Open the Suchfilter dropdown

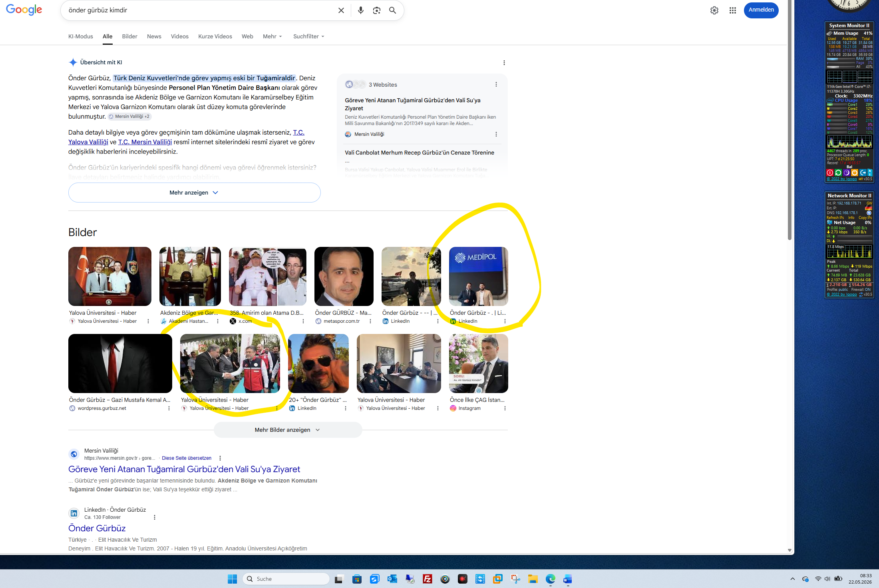pos(309,36)
